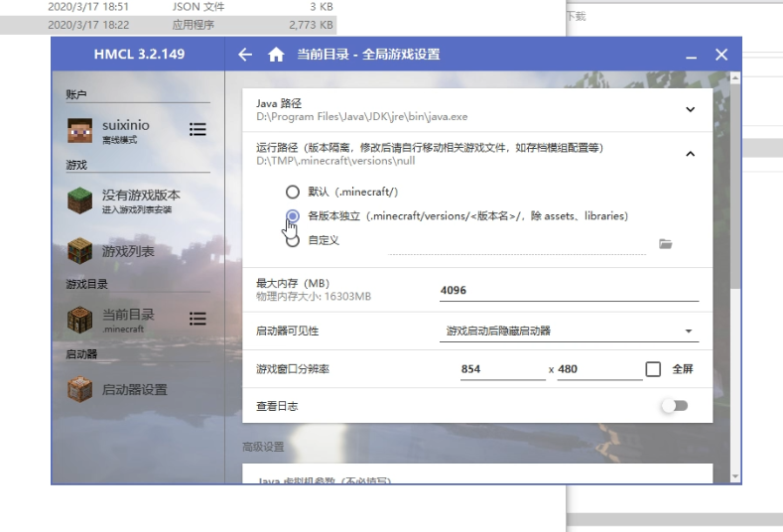This screenshot has height=532, width=783.
Task: Click the 高级设置 heading
Action: [263, 447]
